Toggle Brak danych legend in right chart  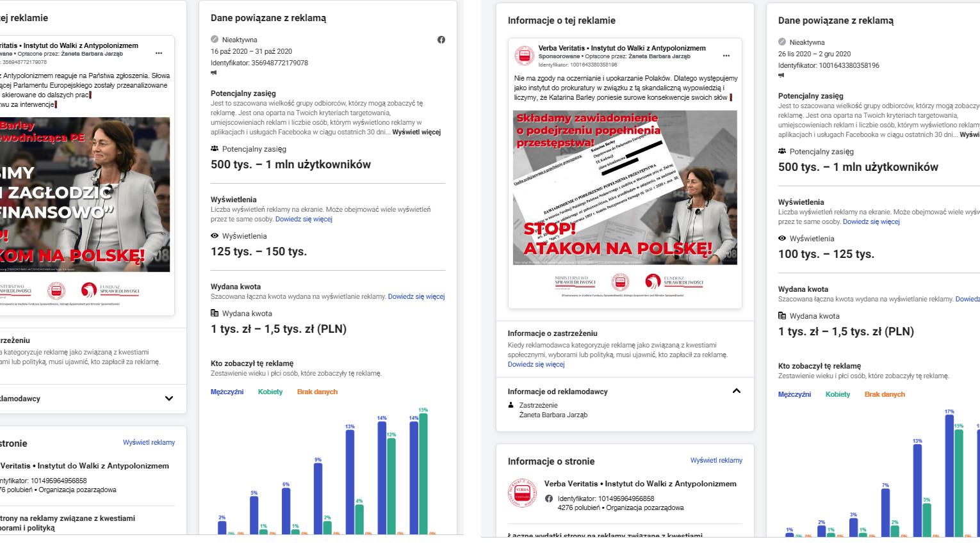(x=885, y=394)
